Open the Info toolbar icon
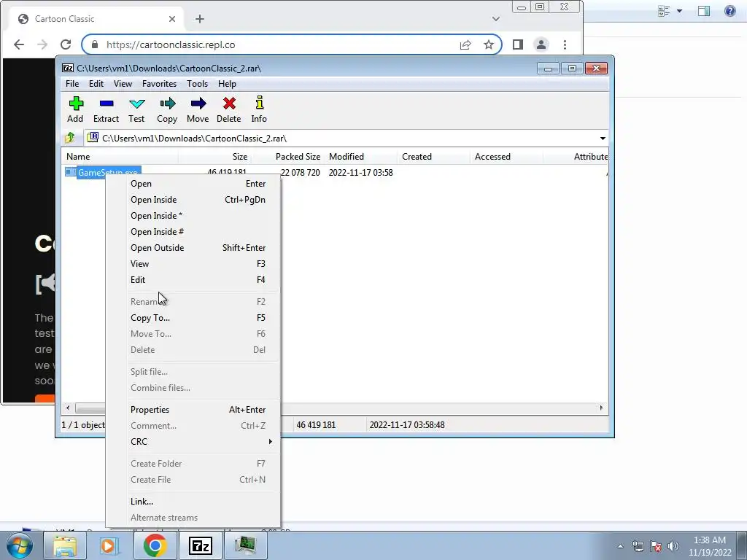This screenshot has width=747, height=560. tap(259, 109)
